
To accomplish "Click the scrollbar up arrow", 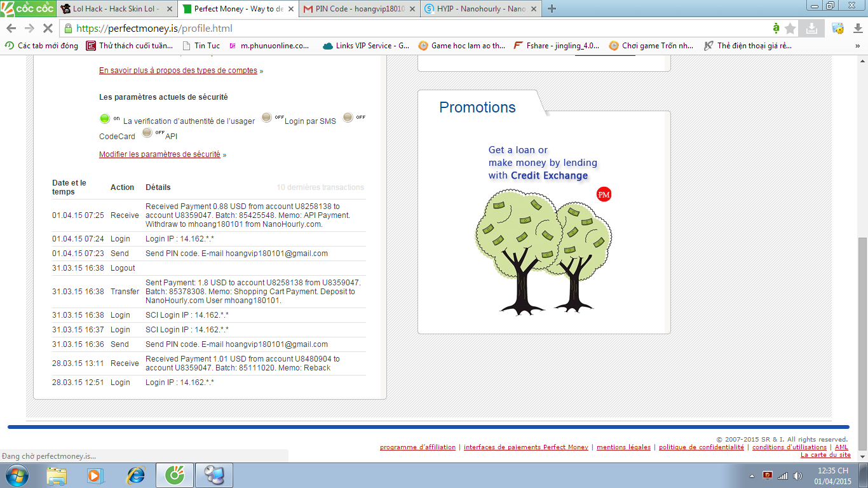I will point(862,60).
